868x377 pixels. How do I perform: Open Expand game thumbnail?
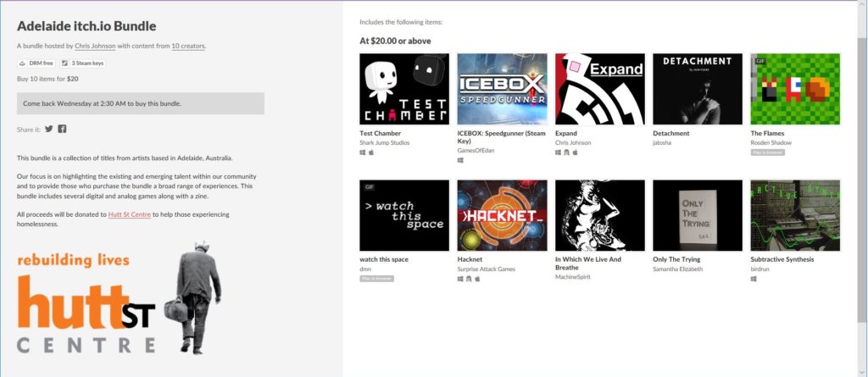(600, 89)
